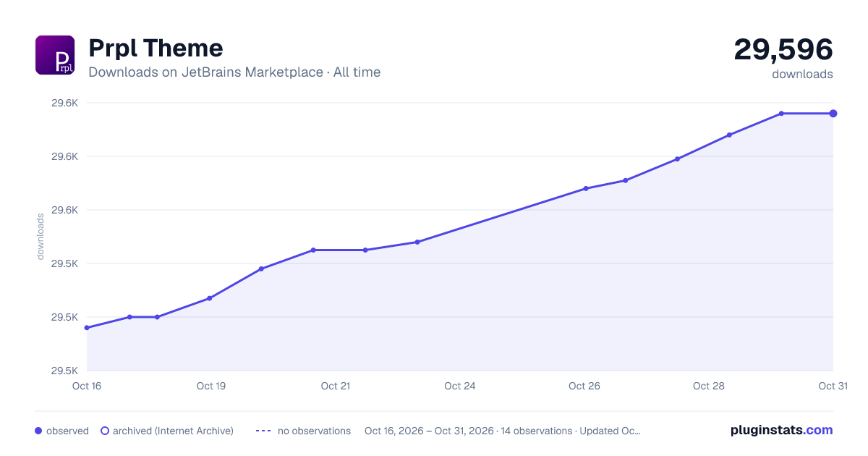Click the '14 observations' date range footer text
Screen dimensions: 868x456
coord(503,431)
